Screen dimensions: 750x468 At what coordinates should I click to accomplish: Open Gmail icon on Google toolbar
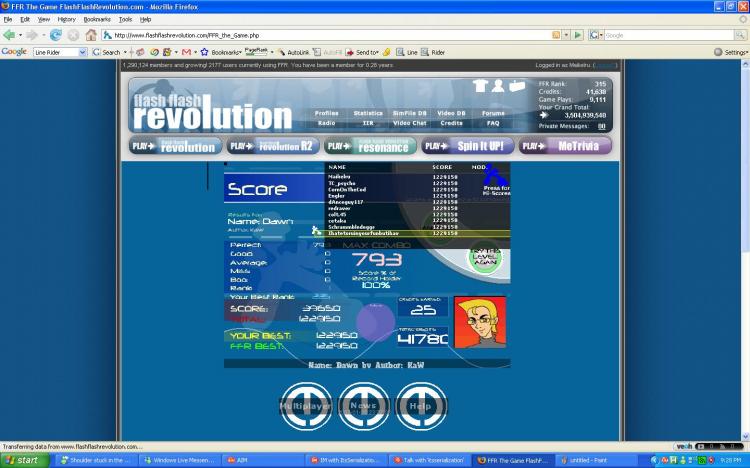pyautogui.click(x=186, y=52)
